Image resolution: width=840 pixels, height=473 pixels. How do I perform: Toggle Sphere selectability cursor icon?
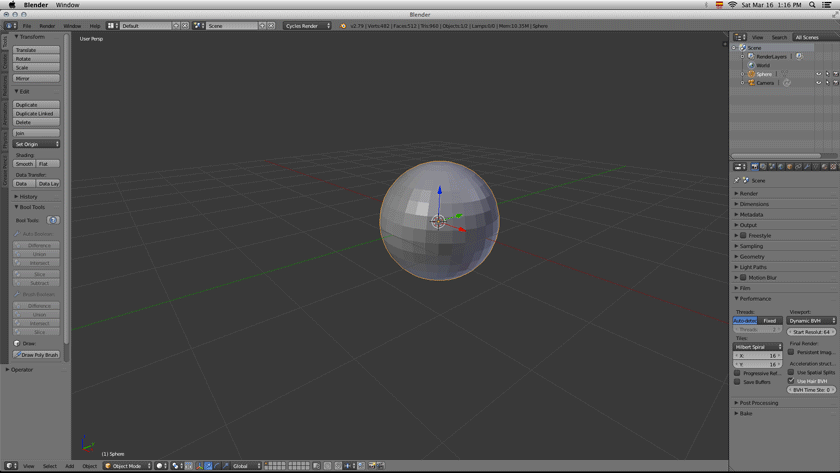[x=827, y=74]
